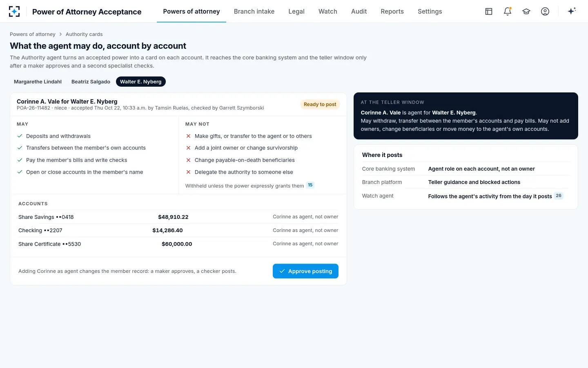Click 'Pay the member's bills and write checks'
The image size is (588, 368).
click(x=77, y=160)
